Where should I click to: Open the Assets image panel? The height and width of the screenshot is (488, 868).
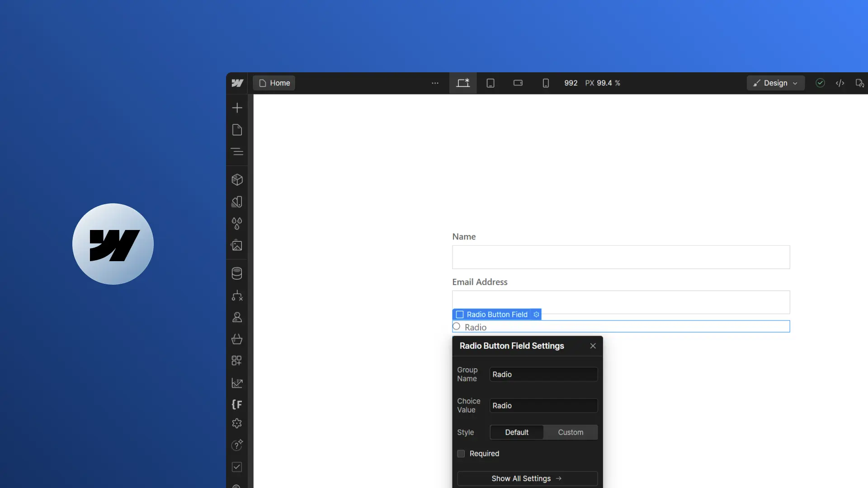click(x=237, y=246)
